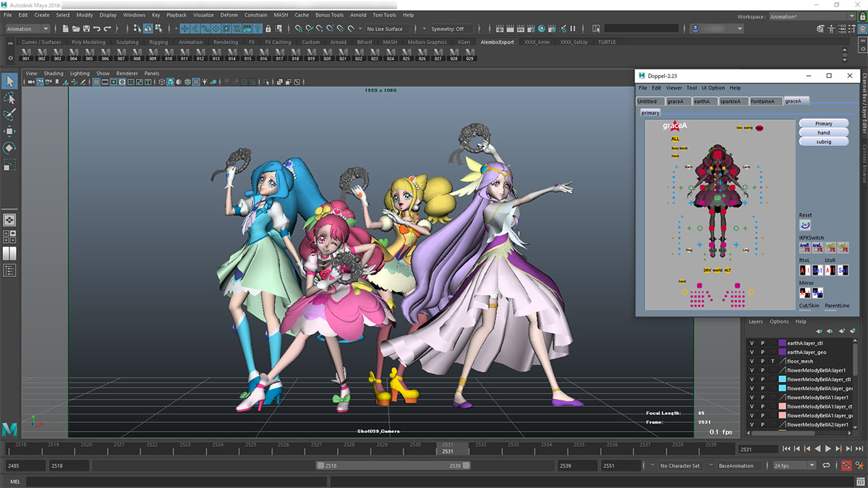Open the Toei Tools menu
This screenshot has width=868, height=488.
point(383,15)
